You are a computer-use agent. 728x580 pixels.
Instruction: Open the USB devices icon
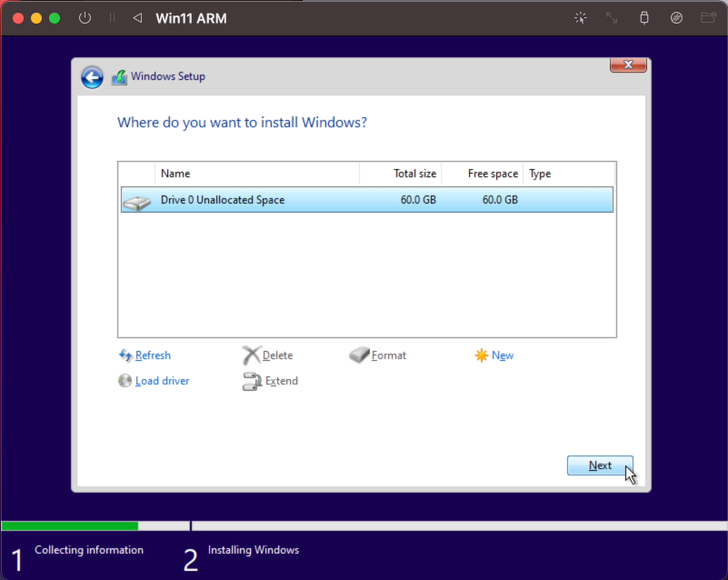[644, 18]
